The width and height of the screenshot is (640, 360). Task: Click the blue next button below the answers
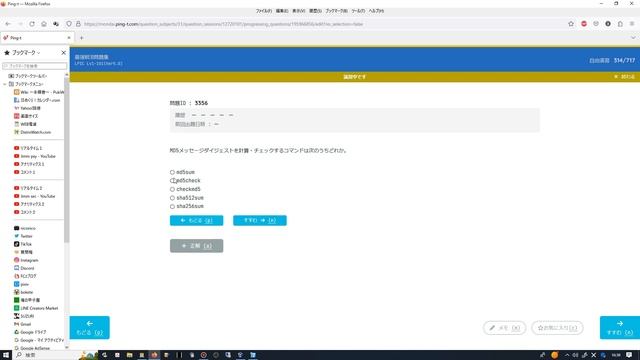pos(260,220)
